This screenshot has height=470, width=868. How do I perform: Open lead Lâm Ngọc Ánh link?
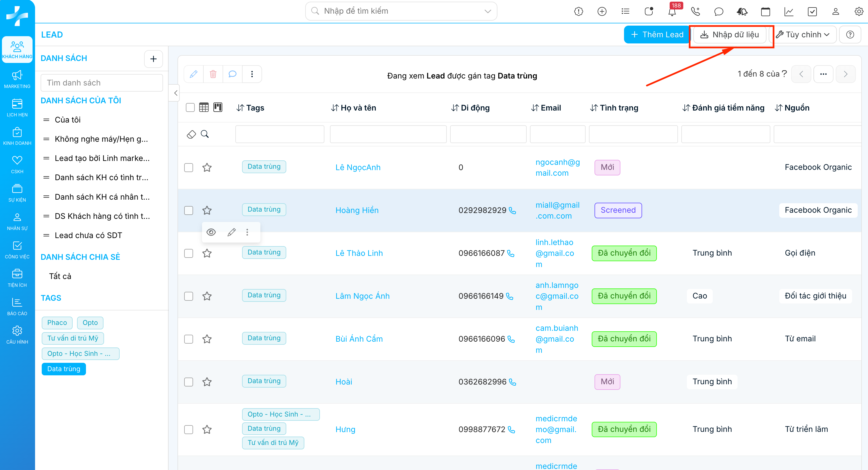coord(362,296)
